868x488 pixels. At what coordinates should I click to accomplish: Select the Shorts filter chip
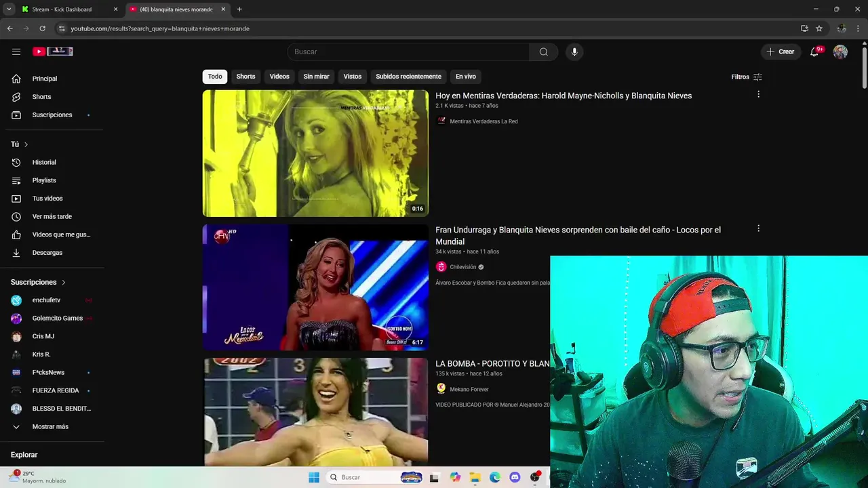tap(245, 77)
